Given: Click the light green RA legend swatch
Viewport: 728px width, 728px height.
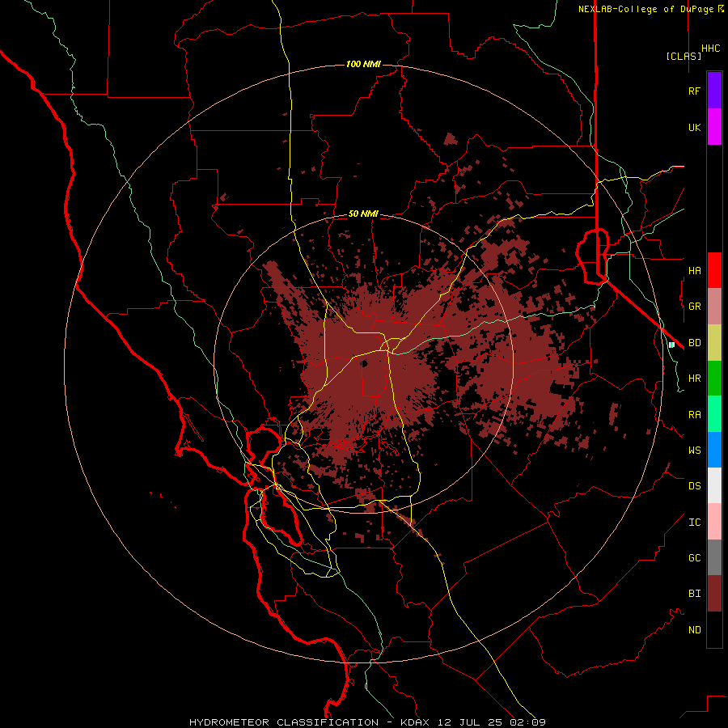Looking at the screenshot, I should [x=714, y=414].
